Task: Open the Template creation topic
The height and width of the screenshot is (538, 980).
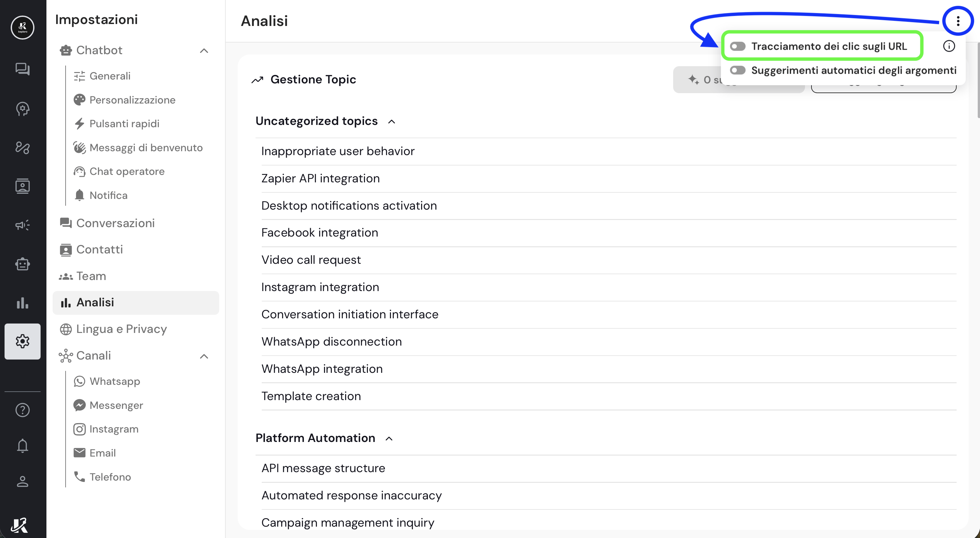Action: coord(311,396)
